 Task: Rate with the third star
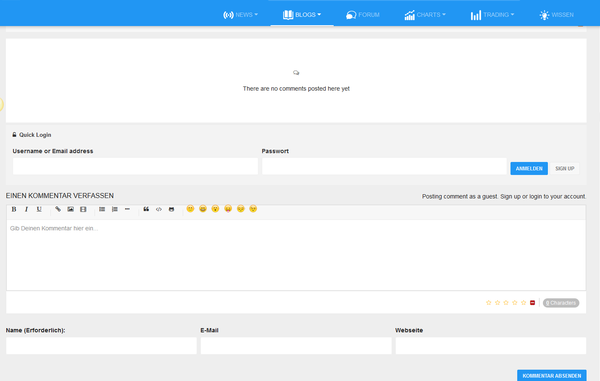506,303
